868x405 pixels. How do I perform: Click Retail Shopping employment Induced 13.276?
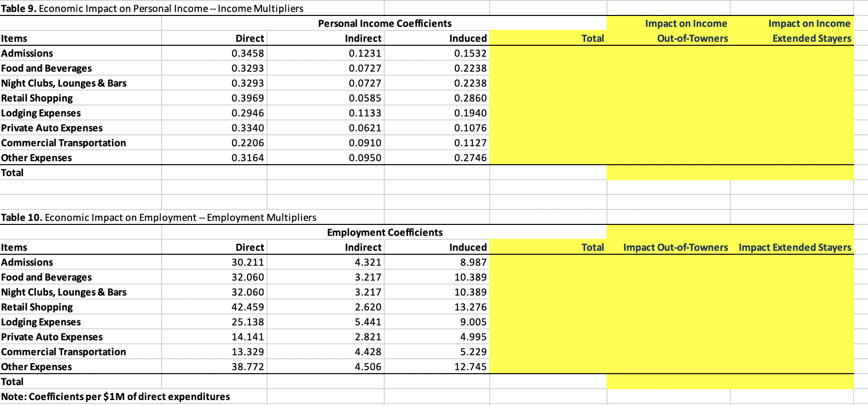coord(470,307)
